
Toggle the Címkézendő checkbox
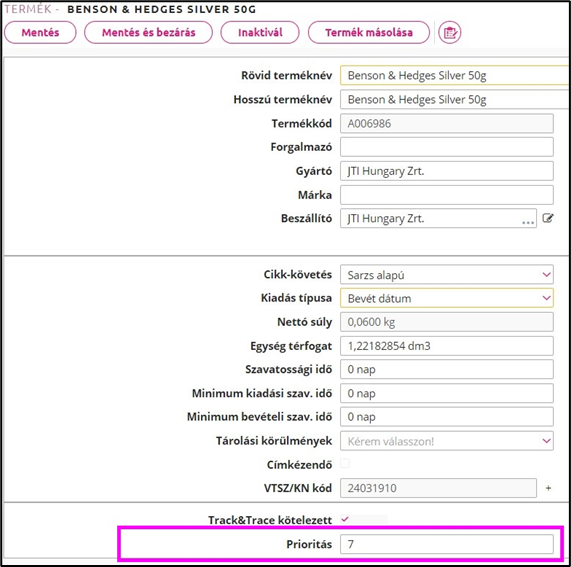tap(345, 464)
